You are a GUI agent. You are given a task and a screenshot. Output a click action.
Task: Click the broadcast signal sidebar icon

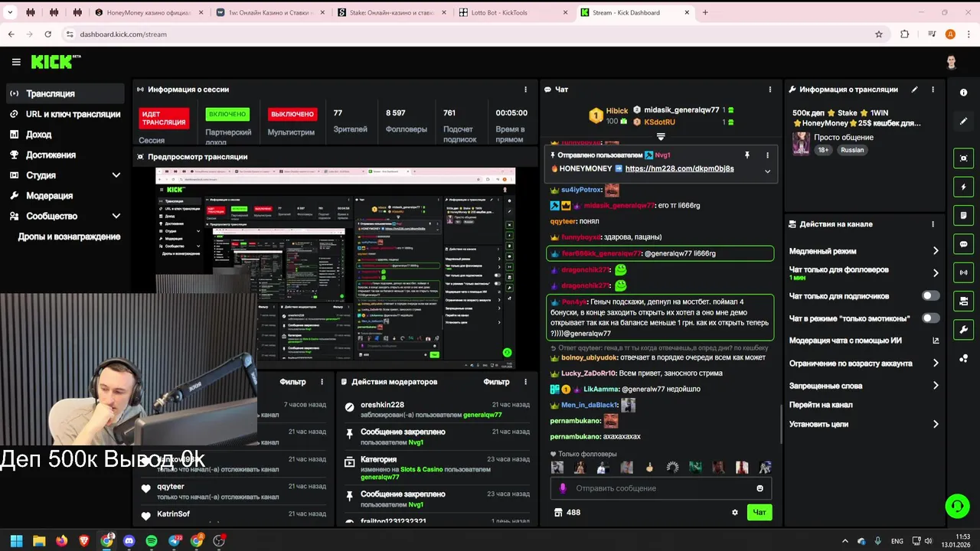(963, 272)
